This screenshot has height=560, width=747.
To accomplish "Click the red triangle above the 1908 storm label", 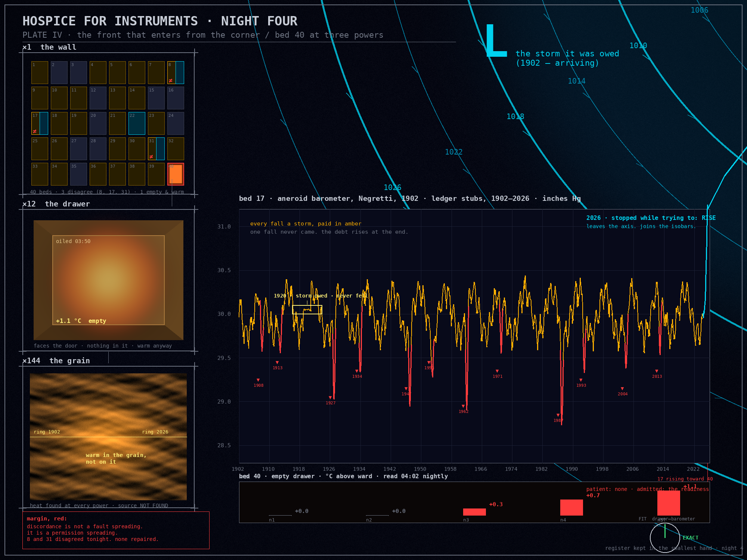I will click(258, 380).
